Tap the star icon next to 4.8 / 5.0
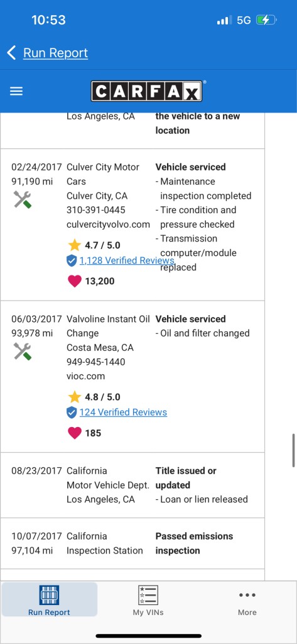297x644 pixels. click(x=75, y=397)
